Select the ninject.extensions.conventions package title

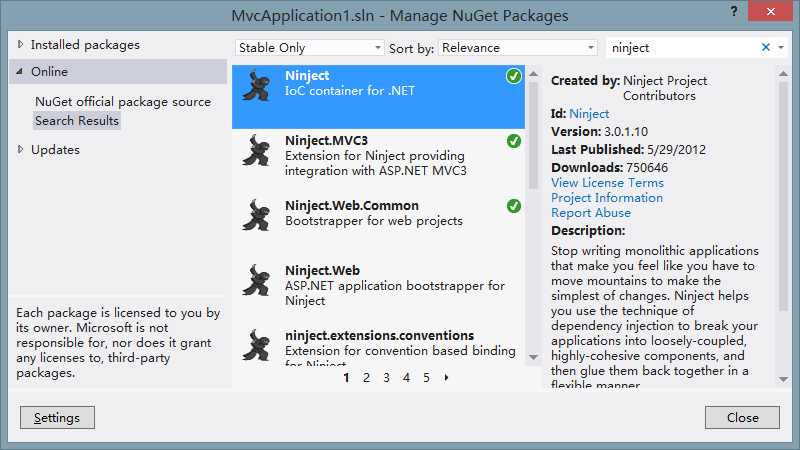pyautogui.click(x=380, y=336)
